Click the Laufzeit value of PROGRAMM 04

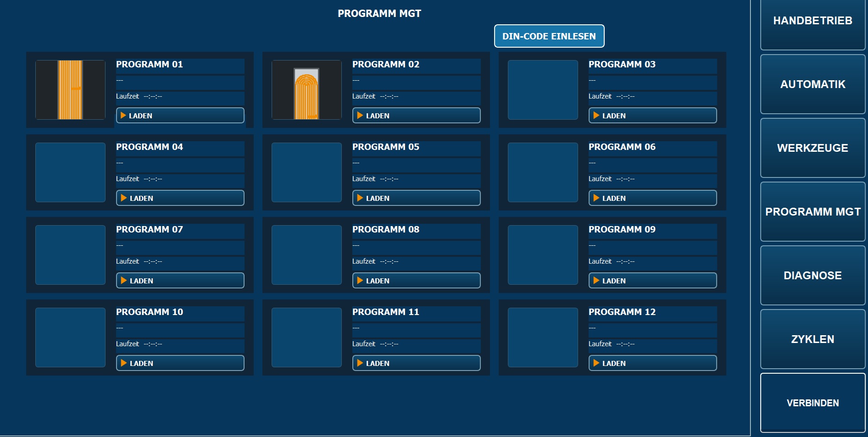pos(153,179)
